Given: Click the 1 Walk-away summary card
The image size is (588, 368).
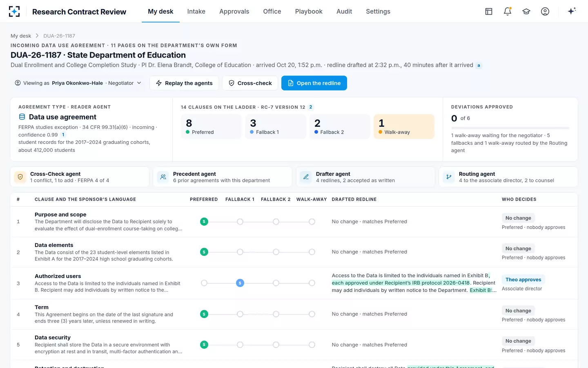Looking at the screenshot, I should point(404,127).
